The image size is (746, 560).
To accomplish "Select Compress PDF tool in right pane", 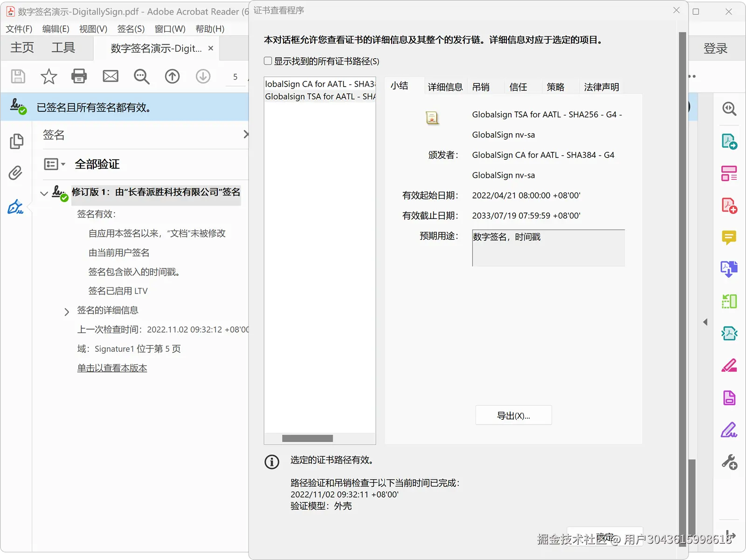I will [729, 334].
